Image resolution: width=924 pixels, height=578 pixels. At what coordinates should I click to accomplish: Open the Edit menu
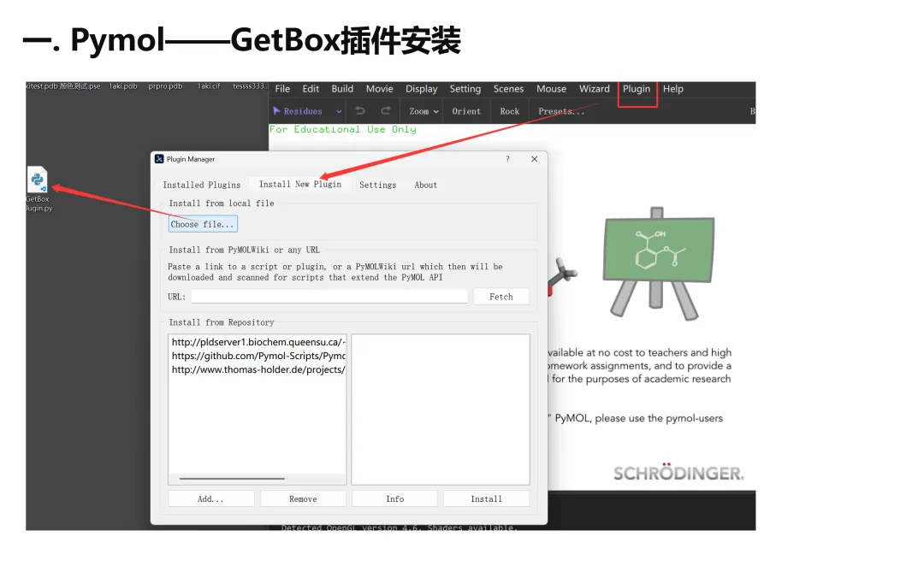point(311,89)
